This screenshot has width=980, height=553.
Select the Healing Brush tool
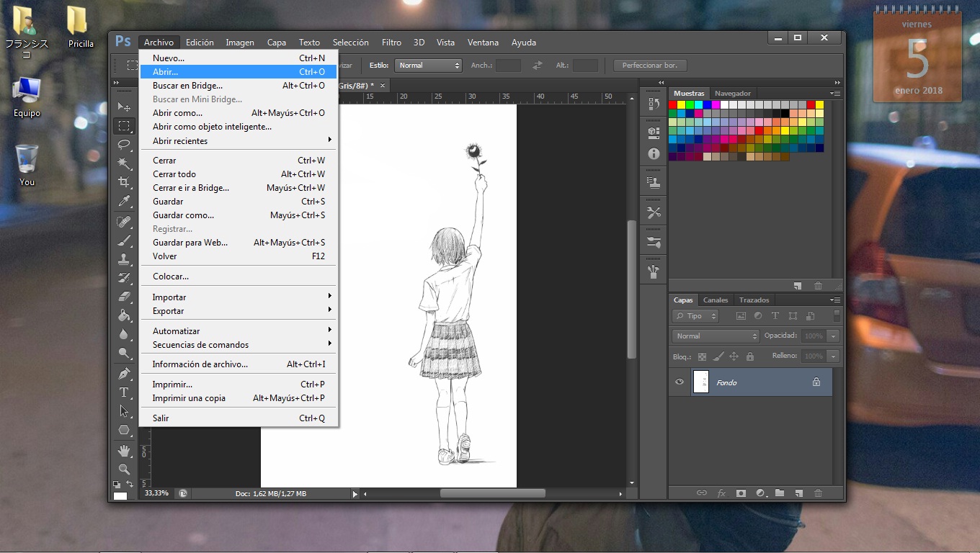[124, 221]
